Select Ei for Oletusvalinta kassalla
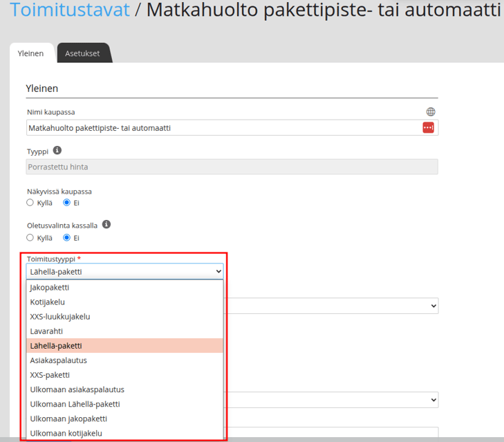The height and width of the screenshot is (442, 504). [x=66, y=237]
